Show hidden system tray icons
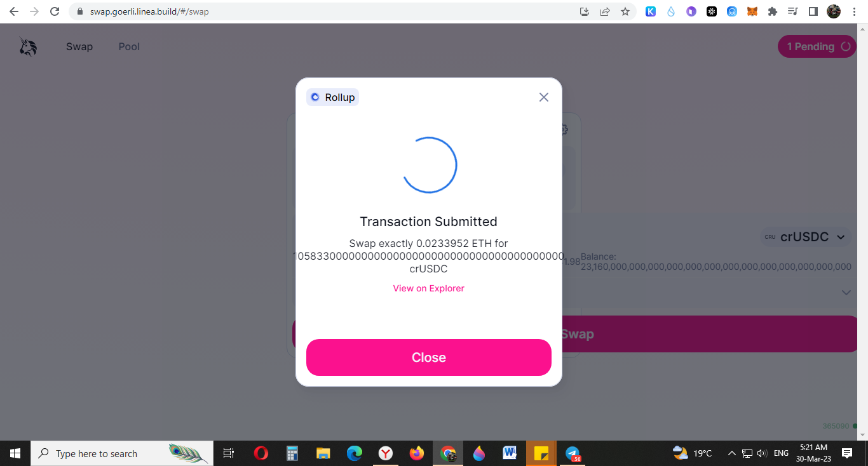Screen dimensions: 868x466 731,453
